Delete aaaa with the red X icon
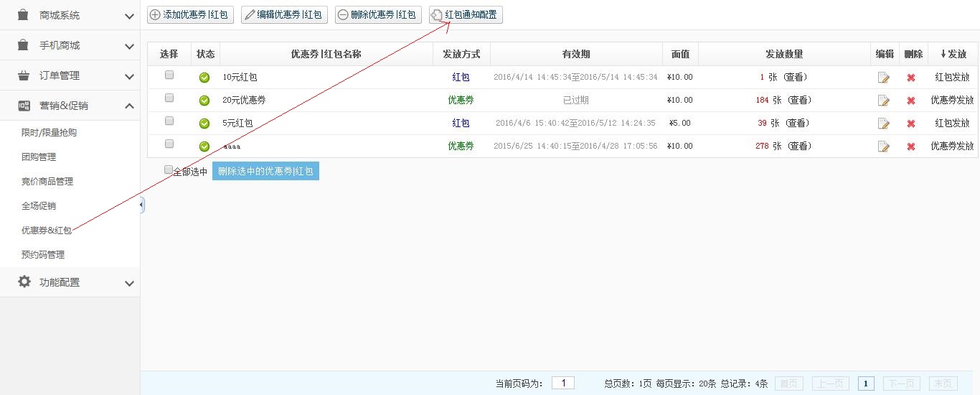Image resolution: width=980 pixels, height=395 pixels. [911, 147]
